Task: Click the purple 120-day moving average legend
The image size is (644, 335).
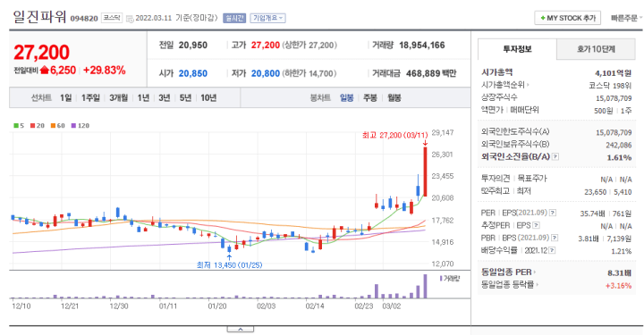Action: click(80, 126)
